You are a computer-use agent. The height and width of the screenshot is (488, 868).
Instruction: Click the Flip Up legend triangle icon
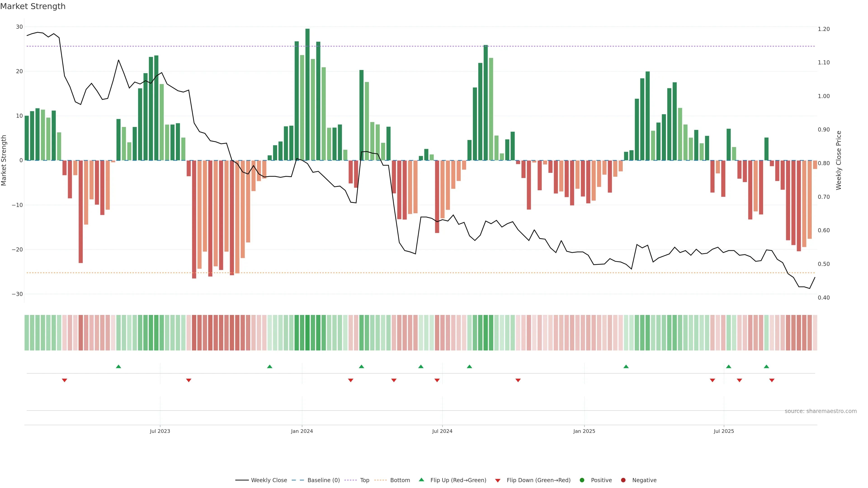(421, 480)
